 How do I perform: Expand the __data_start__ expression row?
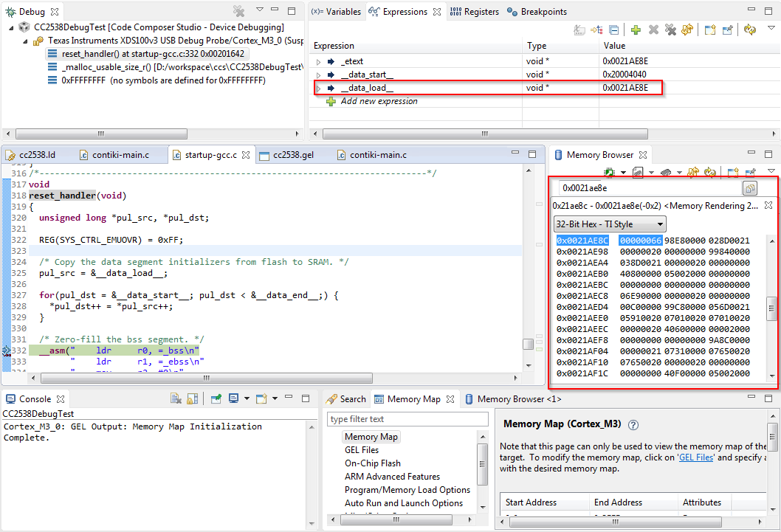tap(318, 75)
